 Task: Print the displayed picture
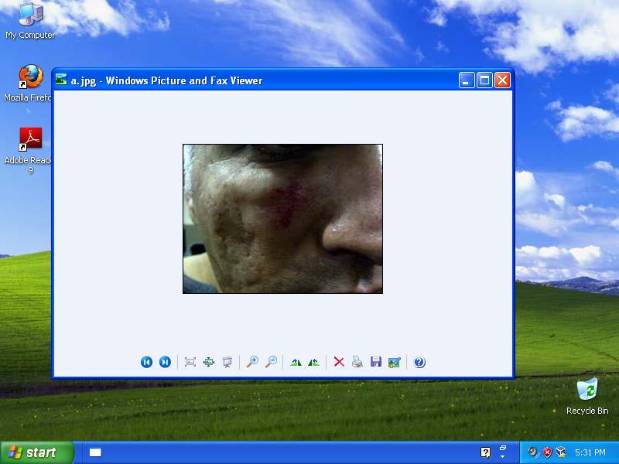coord(357,362)
